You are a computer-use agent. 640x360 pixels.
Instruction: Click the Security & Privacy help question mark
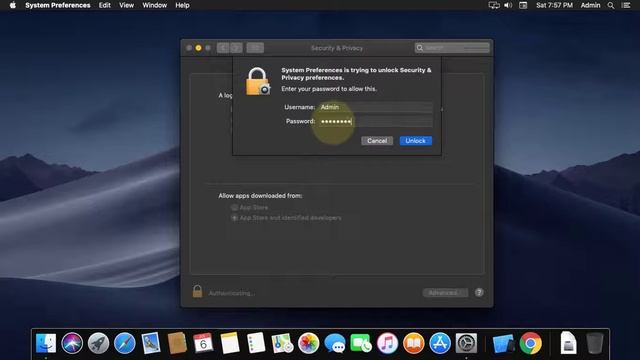click(x=479, y=292)
